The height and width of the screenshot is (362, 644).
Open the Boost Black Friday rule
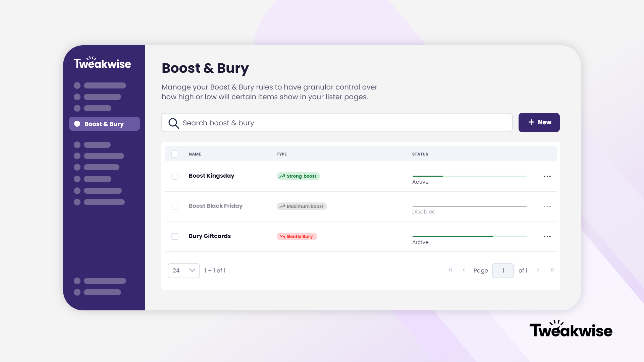point(215,206)
